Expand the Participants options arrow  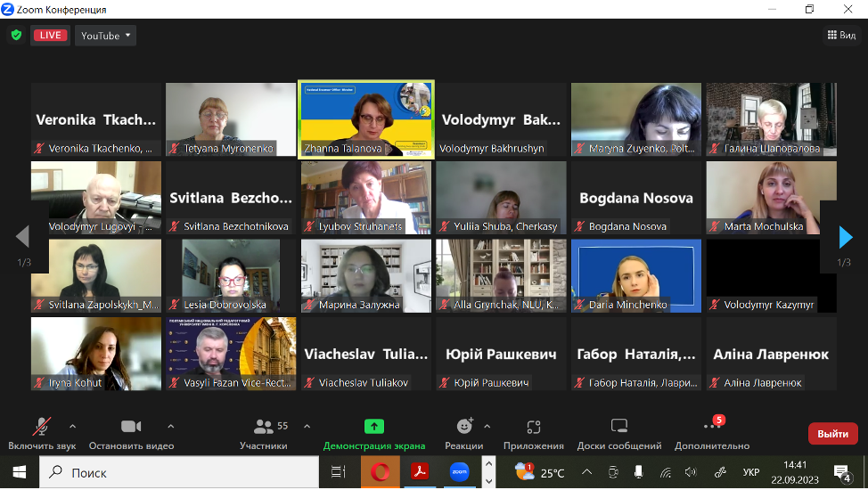[307, 426]
